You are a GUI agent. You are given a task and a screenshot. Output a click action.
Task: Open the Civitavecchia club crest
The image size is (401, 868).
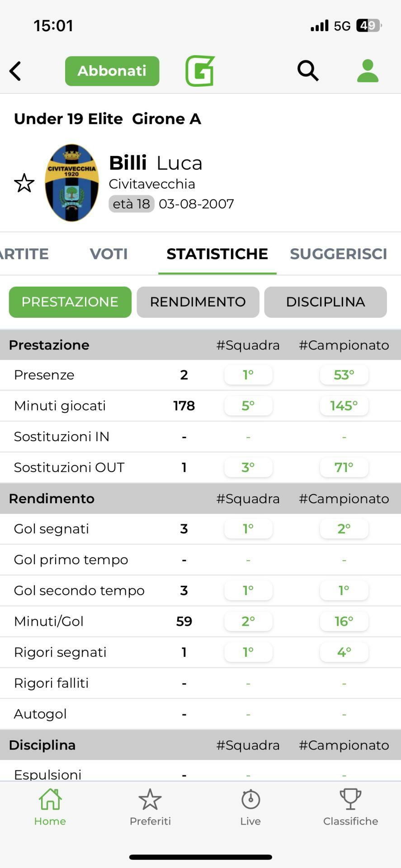pyautogui.click(x=72, y=183)
